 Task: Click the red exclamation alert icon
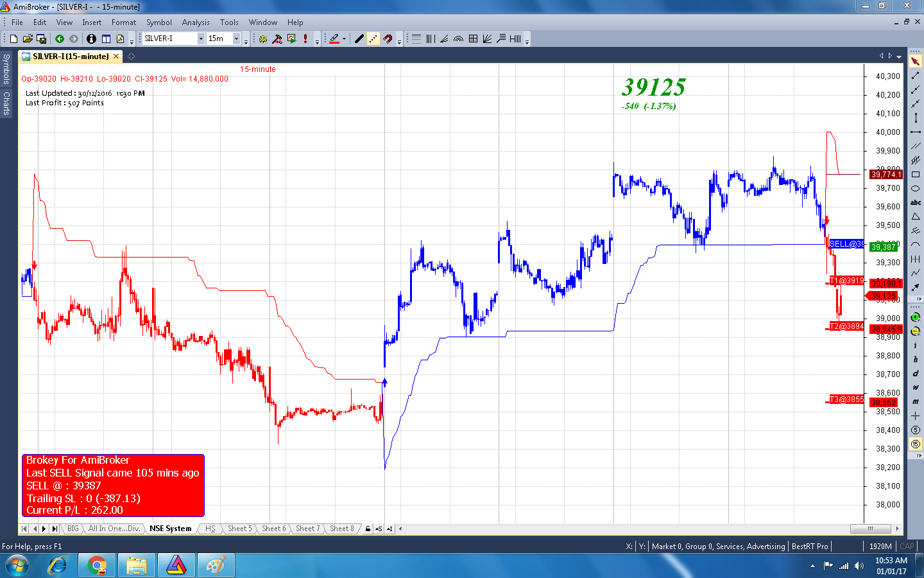click(x=305, y=39)
